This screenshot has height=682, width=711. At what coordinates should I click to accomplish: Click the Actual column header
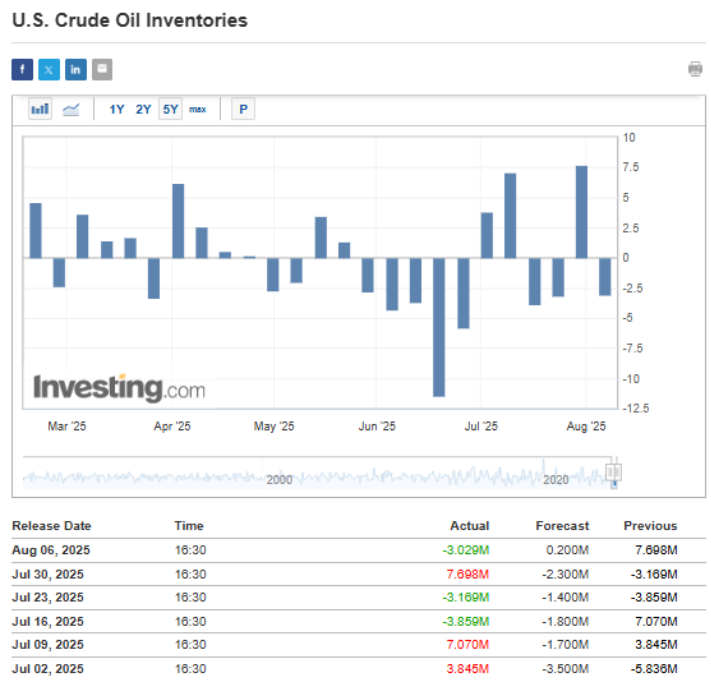point(469,525)
